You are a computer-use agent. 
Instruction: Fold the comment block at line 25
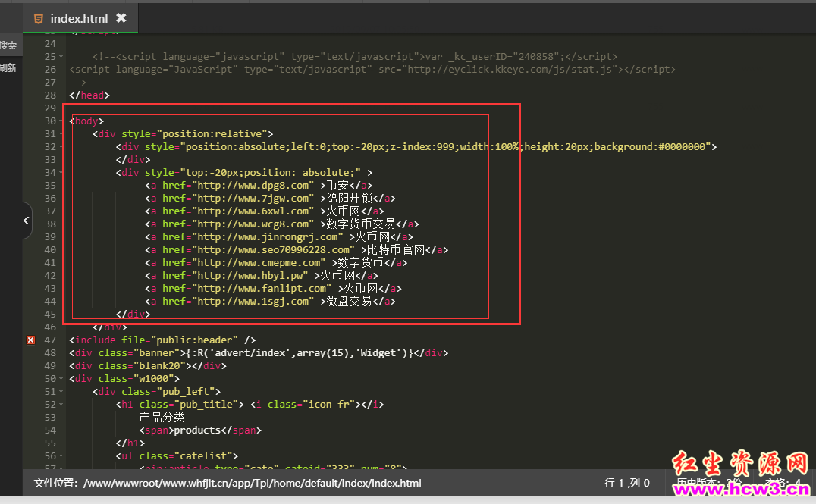[x=61, y=57]
